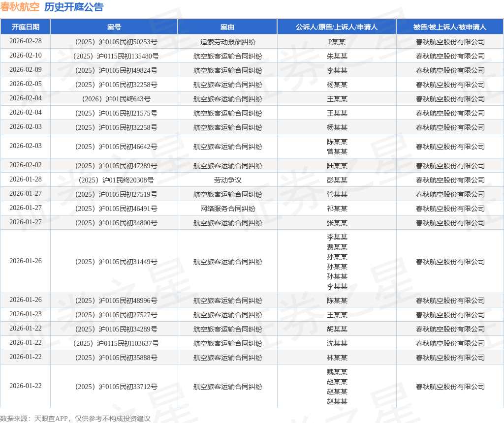Screen dimensions: 504x423
Task: Click plaintiff name 祁某某
Action: pyautogui.click(x=337, y=209)
